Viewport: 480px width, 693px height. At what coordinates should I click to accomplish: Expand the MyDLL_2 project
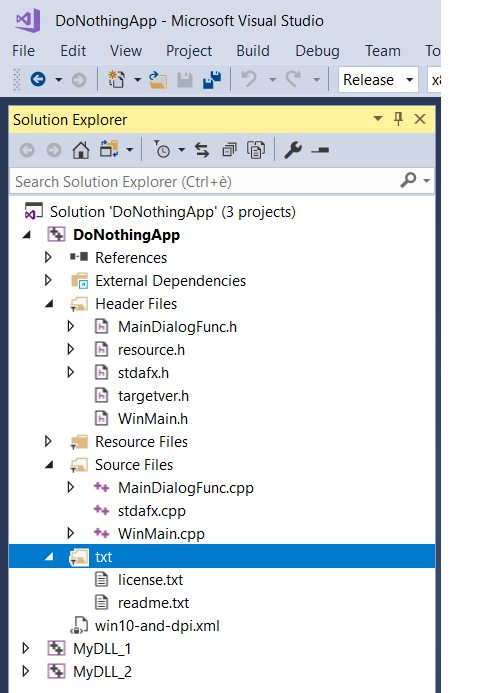(x=26, y=671)
